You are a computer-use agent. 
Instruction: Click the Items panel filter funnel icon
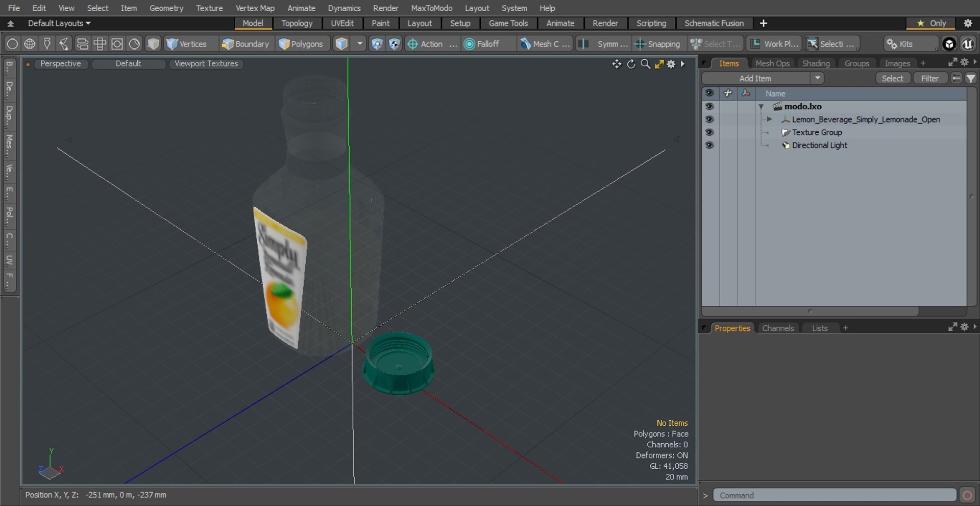pos(971,78)
